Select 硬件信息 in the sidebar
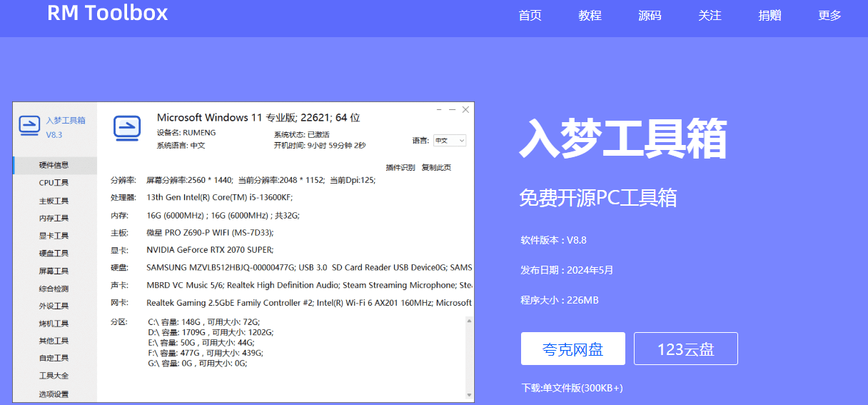This screenshot has width=868, height=405. 54,165
